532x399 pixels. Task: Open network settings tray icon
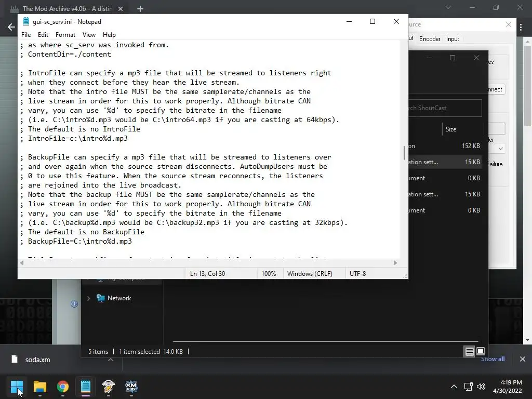tap(469, 387)
